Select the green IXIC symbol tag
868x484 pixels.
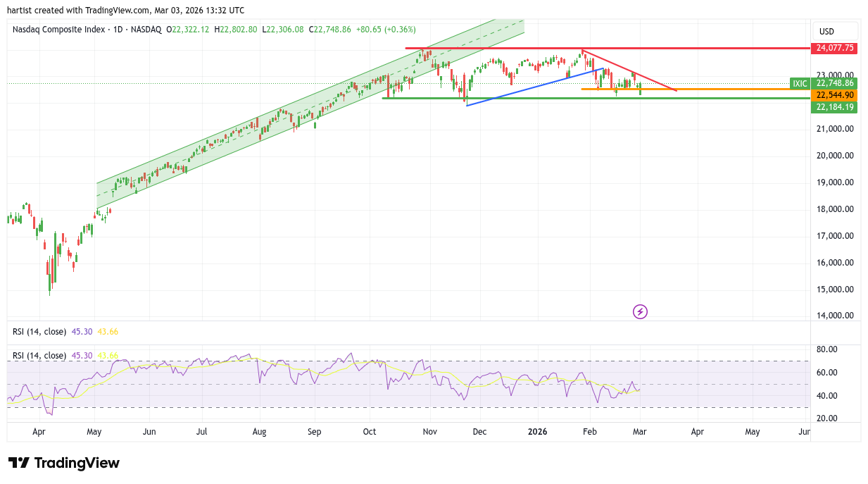tap(800, 83)
